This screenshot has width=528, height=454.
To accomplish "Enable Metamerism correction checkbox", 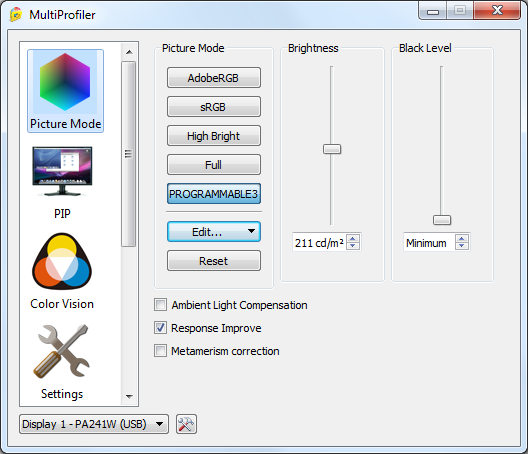I will point(160,351).
